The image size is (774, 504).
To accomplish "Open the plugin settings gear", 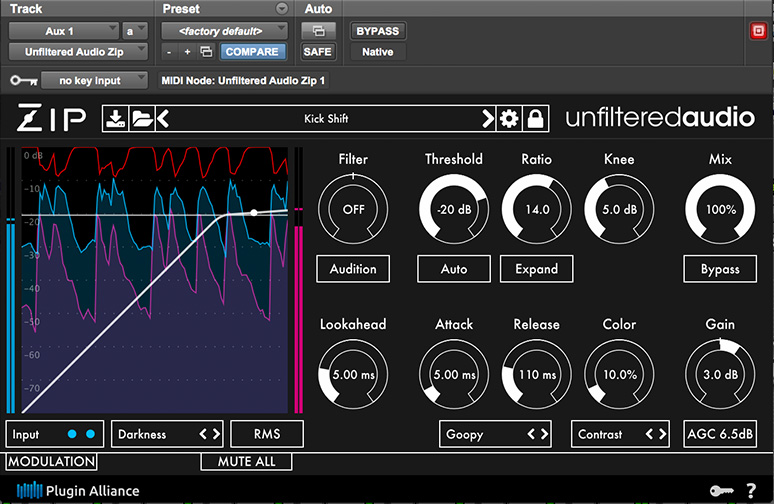I will [x=509, y=119].
